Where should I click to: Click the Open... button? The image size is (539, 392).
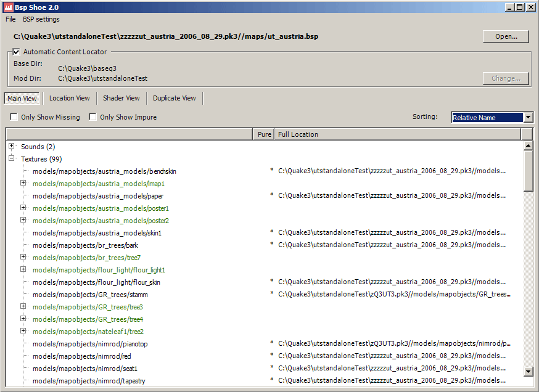(506, 36)
